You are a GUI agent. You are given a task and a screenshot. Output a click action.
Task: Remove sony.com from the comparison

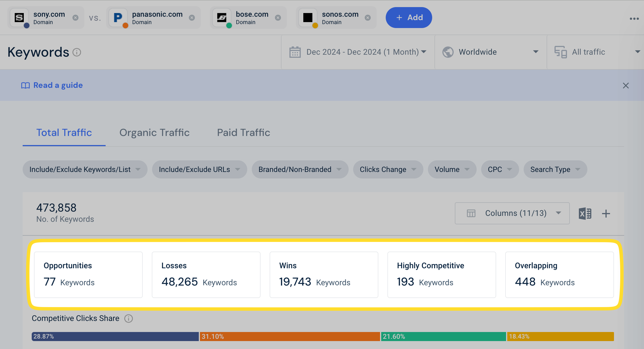[x=75, y=18]
